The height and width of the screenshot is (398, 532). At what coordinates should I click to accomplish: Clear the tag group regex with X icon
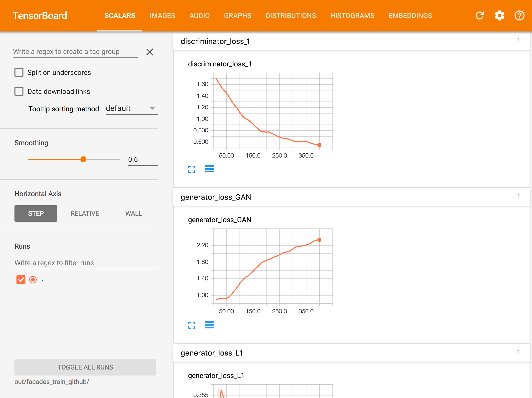click(x=149, y=52)
